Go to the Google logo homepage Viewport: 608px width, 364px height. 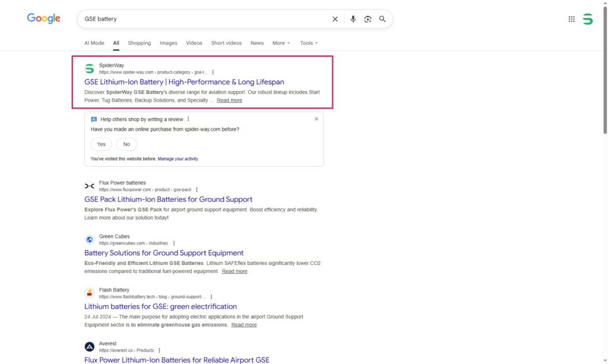(x=44, y=18)
